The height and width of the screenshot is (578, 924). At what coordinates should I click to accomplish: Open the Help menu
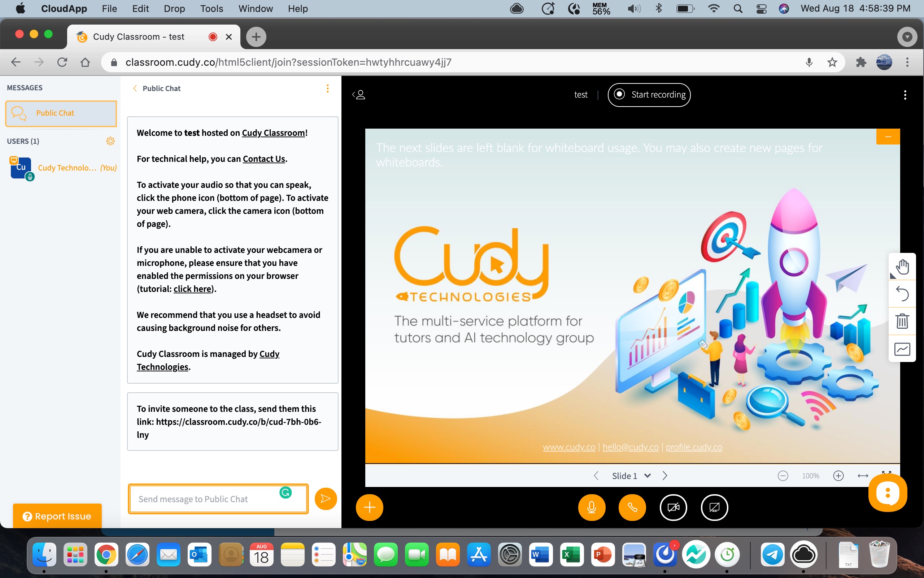[298, 8]
